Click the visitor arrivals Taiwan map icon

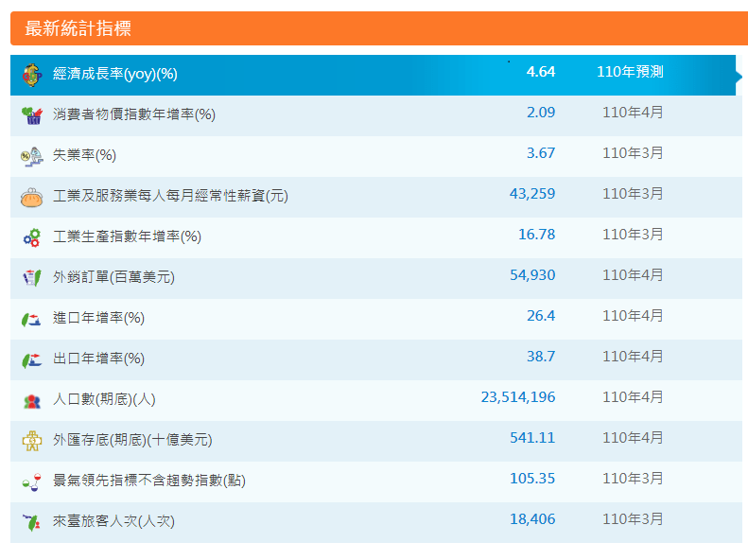[x=32, y=522]
